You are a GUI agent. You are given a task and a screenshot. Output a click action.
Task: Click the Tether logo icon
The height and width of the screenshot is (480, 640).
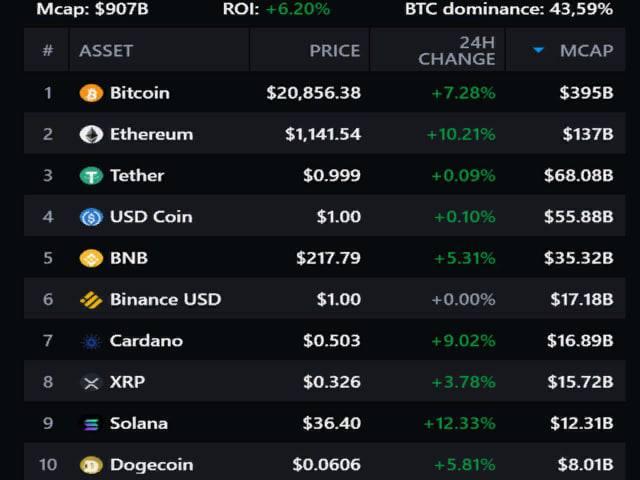coord(91,176)
